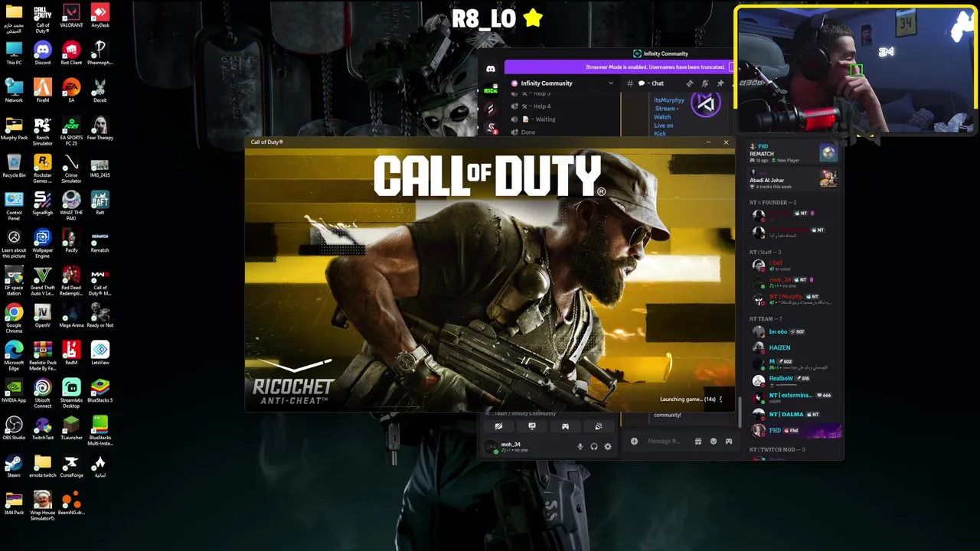
Task: Open the Riot Client desktop icon
Action: (71, 54)
